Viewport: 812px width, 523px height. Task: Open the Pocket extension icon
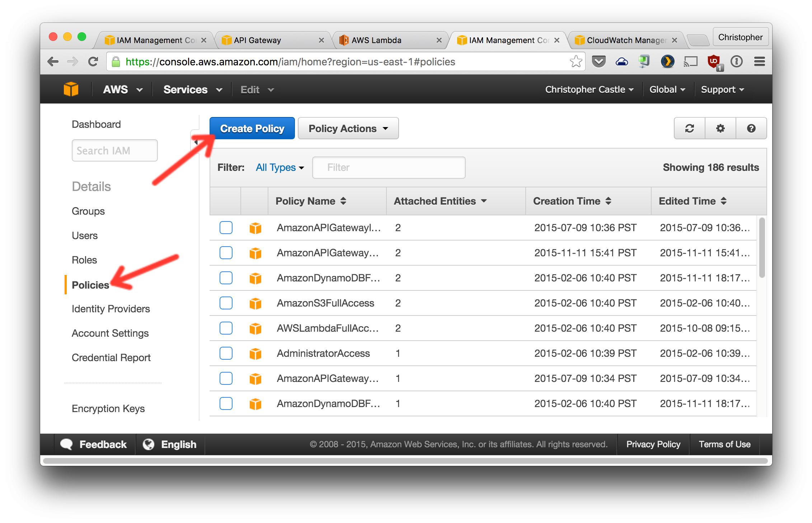coord(599,62)
